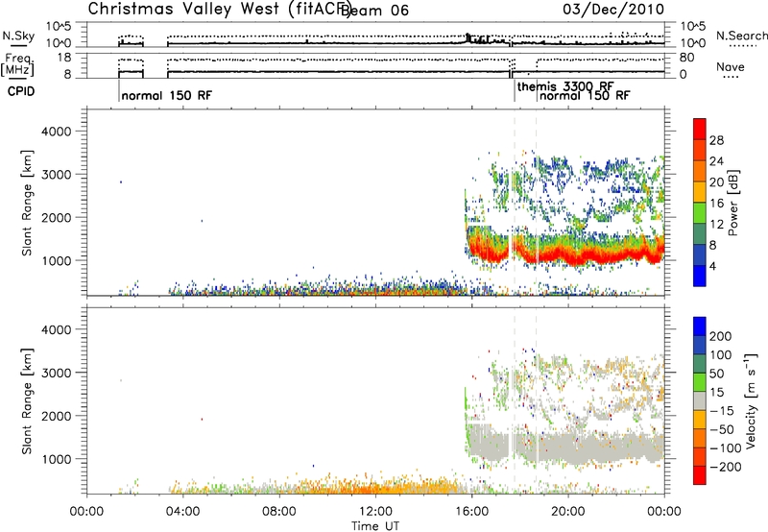Click the date '03/Dec/2010'
Image resolution: width=768 pixels, height=532 pixels.
613,10
